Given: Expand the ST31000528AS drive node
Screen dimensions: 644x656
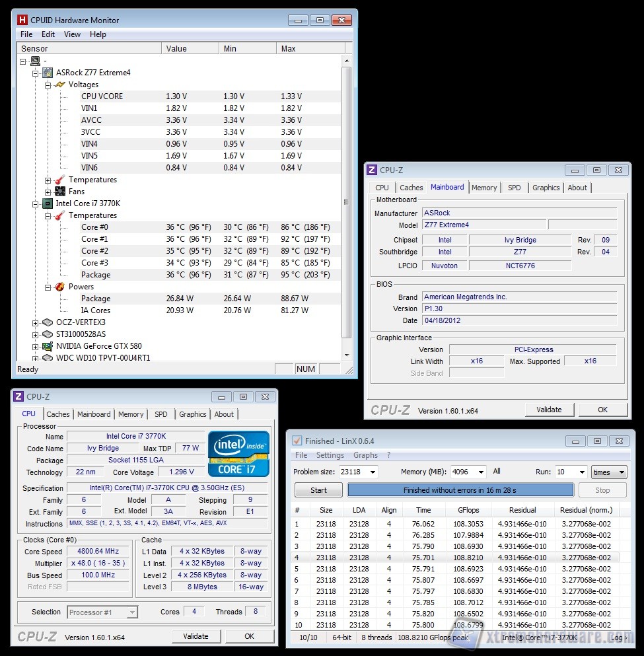Looking at the screenshot, I should (x=36, y=334).
